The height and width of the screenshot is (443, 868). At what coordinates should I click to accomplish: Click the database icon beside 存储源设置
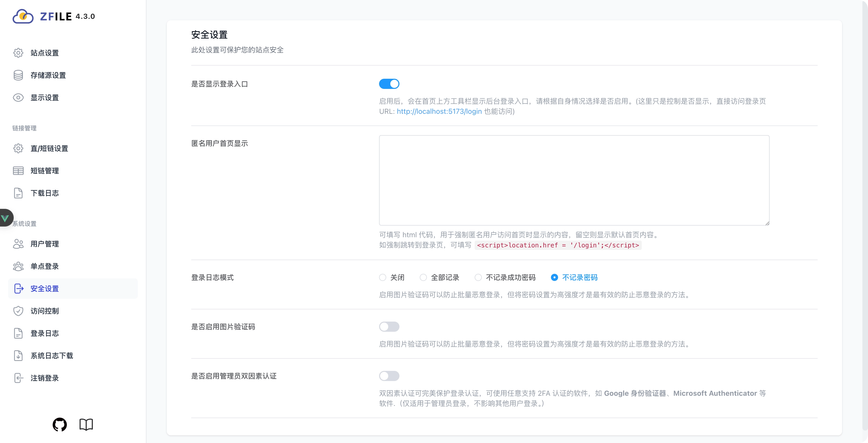click(x=18, y=75)
